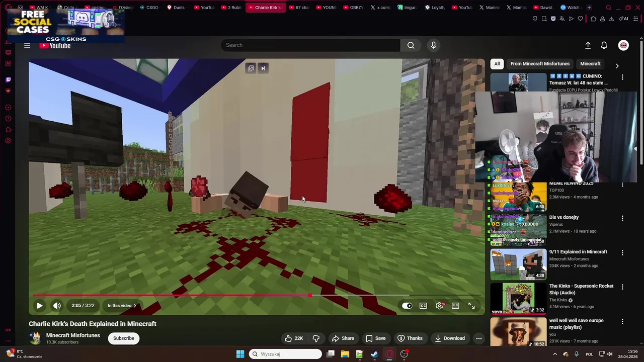
Task: Open the Opera AI assistant icon
Action: [624, 19]
